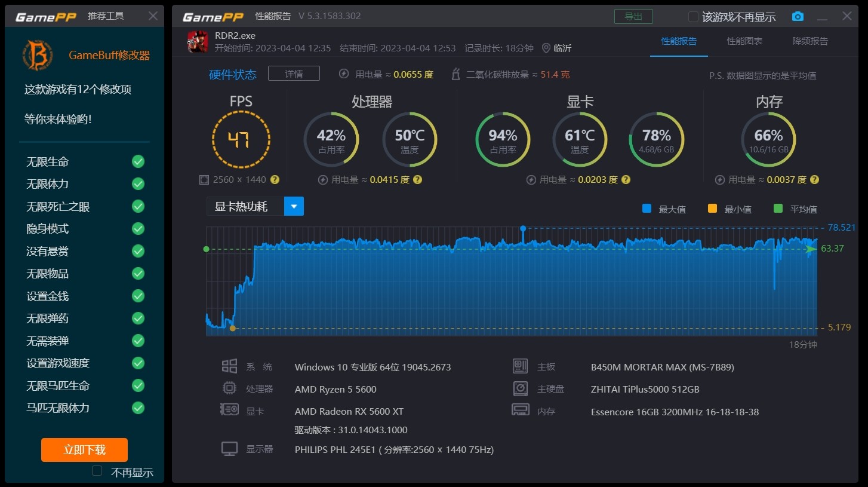Screen dimensions: 868x487
Task: Click the FPS 47 gauge
Action: pyautogui.click(x=241, y=140)
